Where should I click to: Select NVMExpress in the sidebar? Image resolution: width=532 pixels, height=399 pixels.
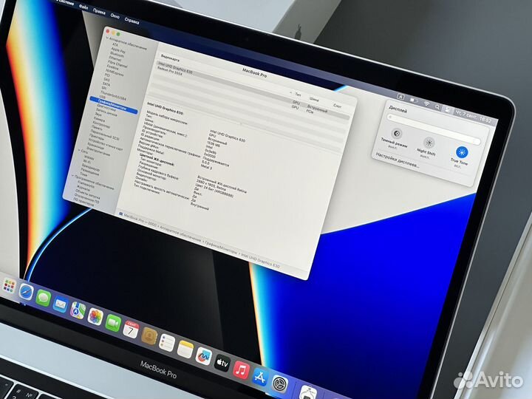[x=115, y=72]
